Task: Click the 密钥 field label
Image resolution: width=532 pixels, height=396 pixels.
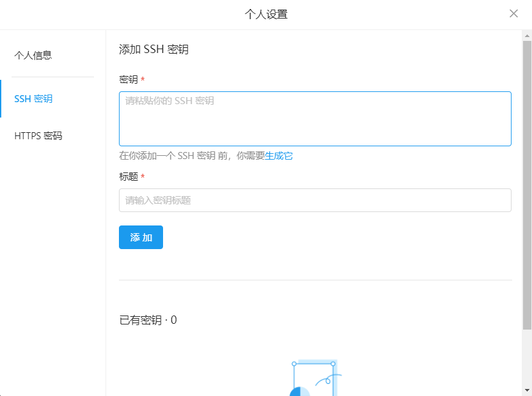Action: coord(129,80)
